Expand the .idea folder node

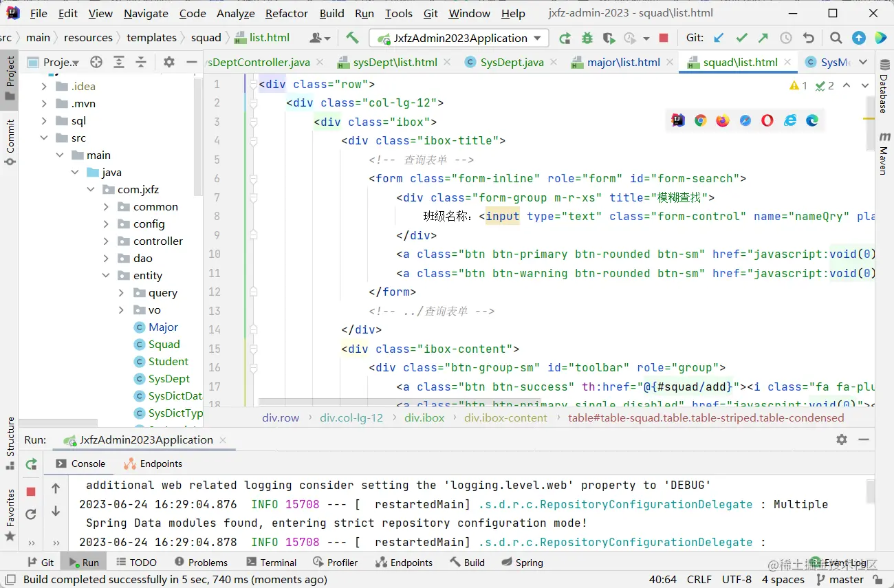point(44,87)
